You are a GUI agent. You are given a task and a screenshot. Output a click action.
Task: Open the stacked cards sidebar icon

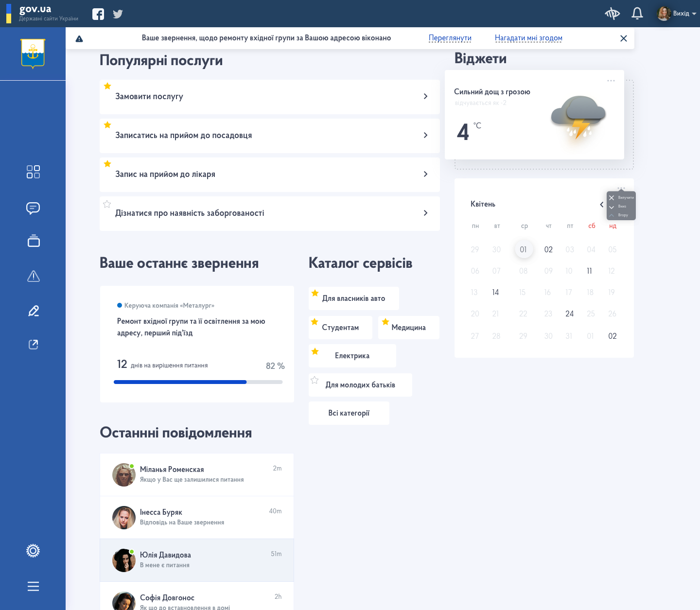(34, 241)
